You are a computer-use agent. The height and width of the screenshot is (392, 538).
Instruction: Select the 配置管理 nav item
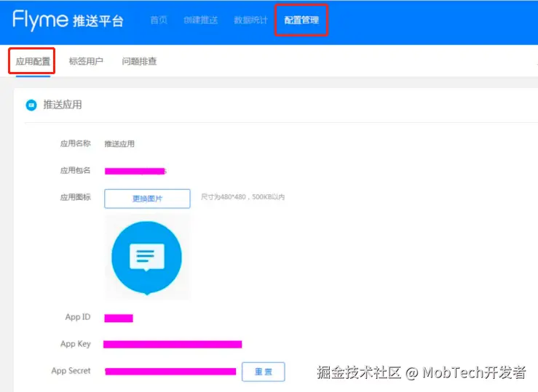click(x=301, y=20)
